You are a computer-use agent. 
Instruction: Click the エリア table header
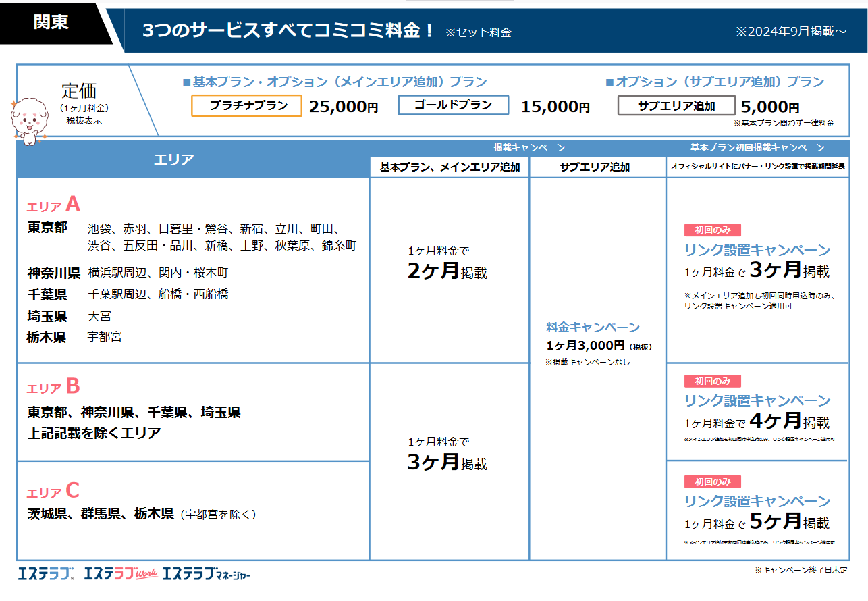[173, 159]
